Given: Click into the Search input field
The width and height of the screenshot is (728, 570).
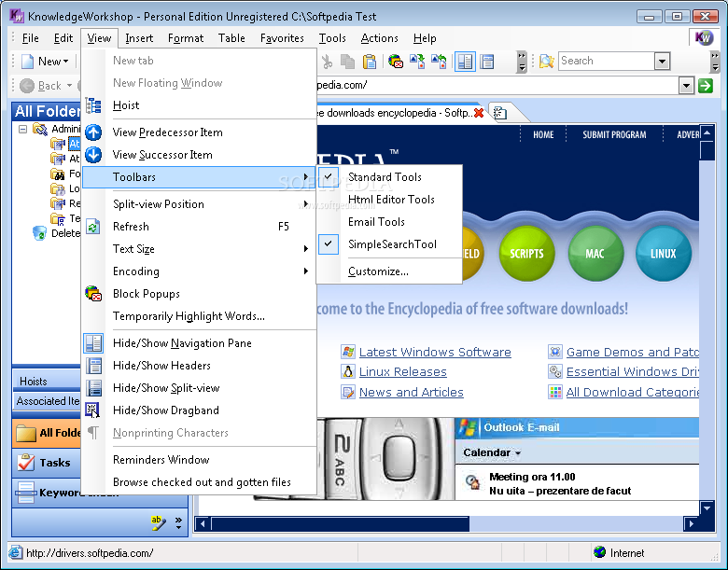Looking at the screenshot, I should point(607,61).
